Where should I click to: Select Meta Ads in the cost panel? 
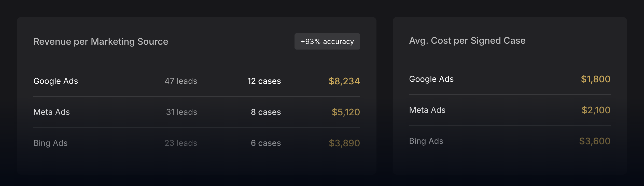[427, 110]
